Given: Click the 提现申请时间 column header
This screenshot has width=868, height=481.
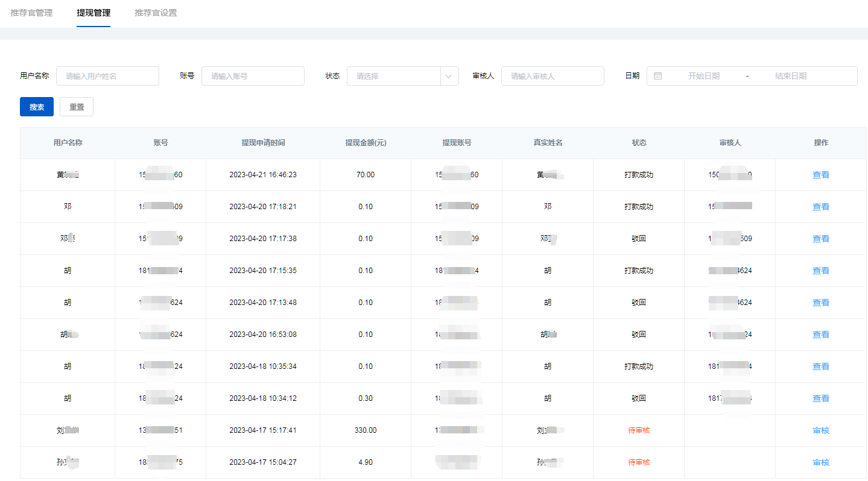Looking at the screenshot, I should pos(263,143).
